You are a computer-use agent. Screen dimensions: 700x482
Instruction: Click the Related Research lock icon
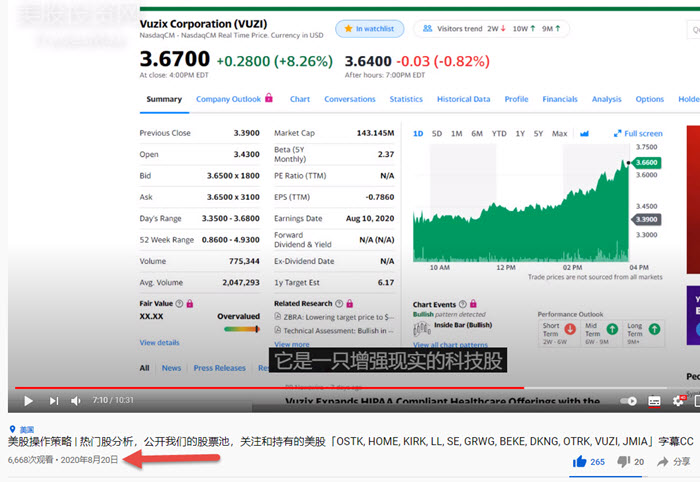350,303
